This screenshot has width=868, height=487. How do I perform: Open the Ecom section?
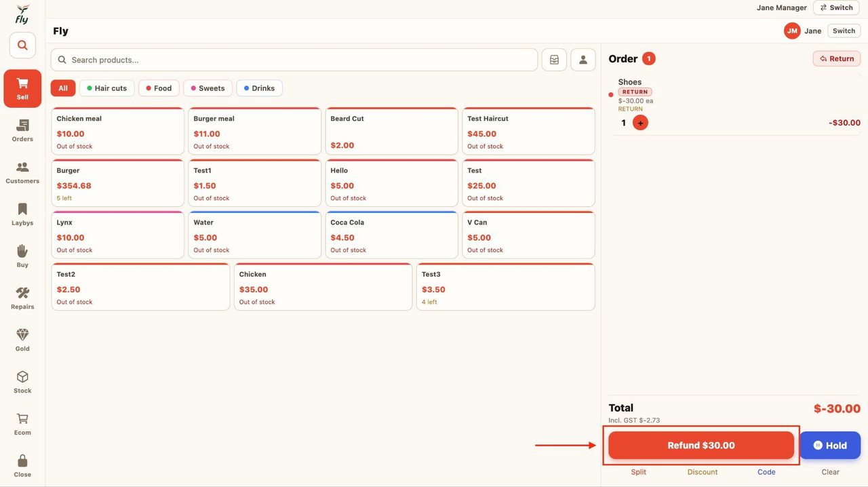tap(22, 425)
